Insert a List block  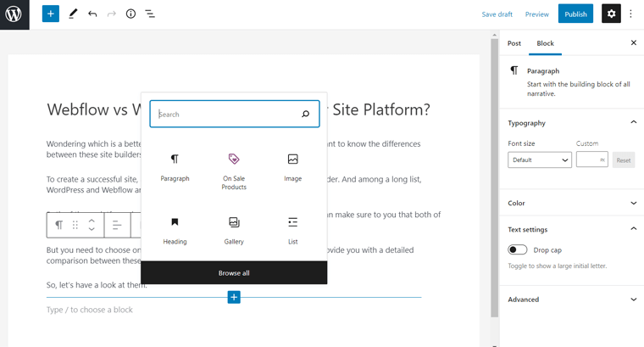pyautogui.click(x=292, y=231)
